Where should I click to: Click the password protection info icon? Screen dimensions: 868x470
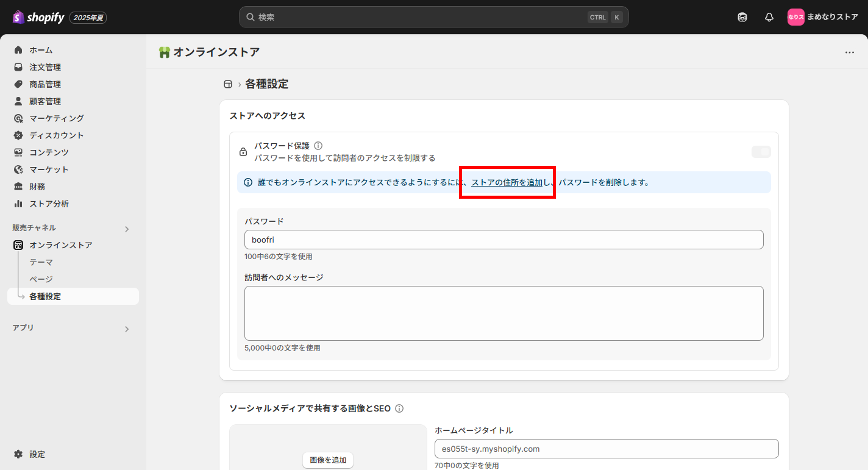tap(318, 146)
